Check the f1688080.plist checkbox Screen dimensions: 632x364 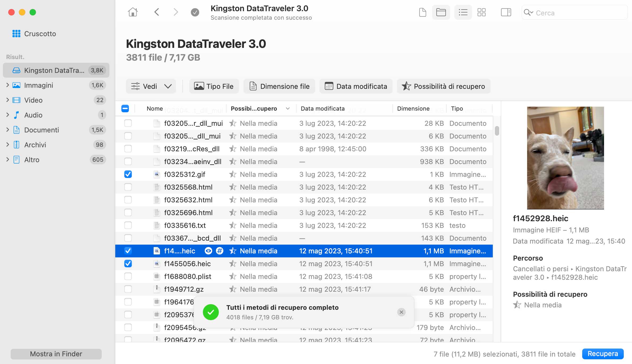[x=128, y=277]
